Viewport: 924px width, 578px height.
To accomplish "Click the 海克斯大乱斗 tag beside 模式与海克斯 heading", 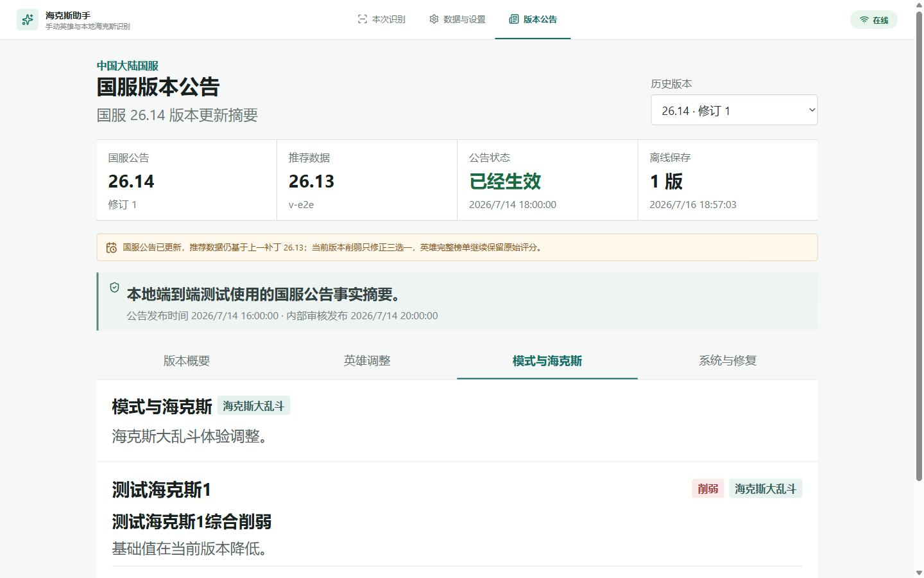I will pos(253,406).
